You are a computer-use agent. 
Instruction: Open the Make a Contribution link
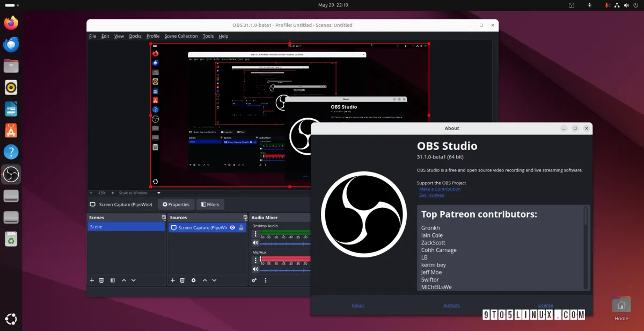point(439,189)
